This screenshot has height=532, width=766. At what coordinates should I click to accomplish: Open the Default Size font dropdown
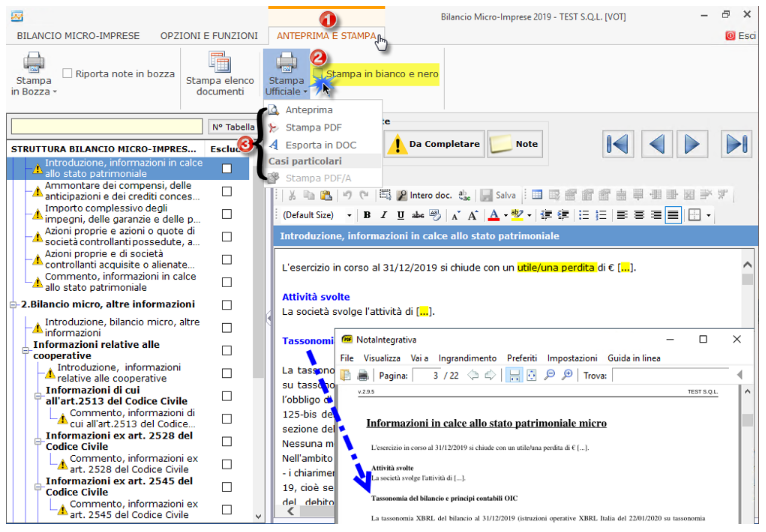(x=314, y=215)
